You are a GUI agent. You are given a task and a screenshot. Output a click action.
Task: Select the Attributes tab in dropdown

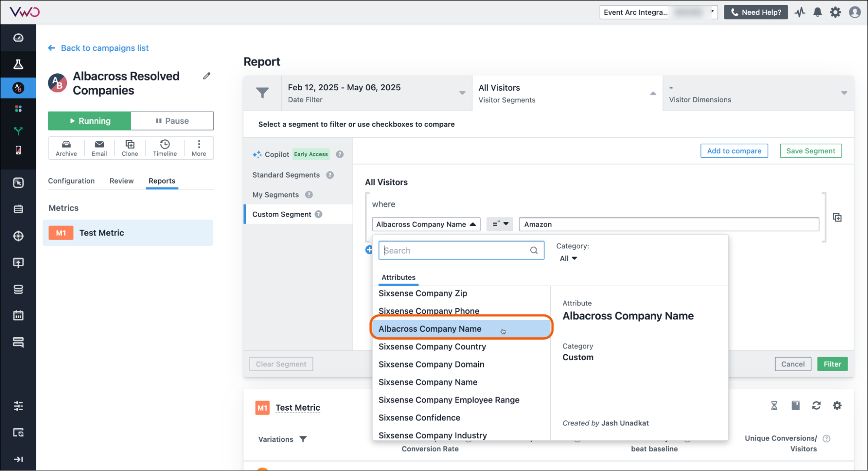pos(398,277)
